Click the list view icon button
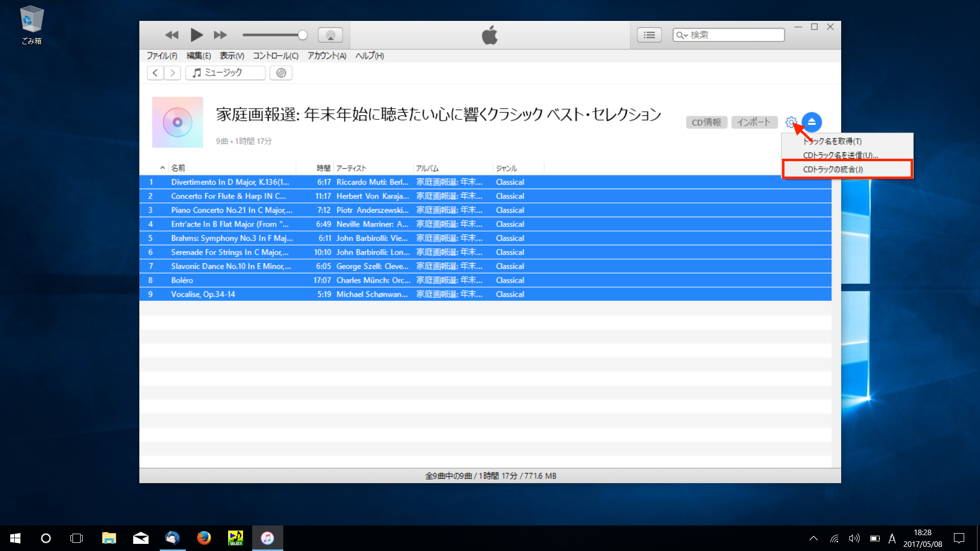This screenshot has width=980, height=551. (x=649, y=35)
